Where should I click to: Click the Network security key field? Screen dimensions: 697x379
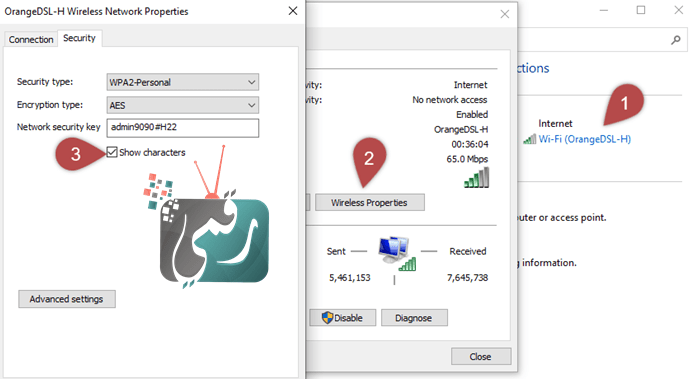(183, 128)
